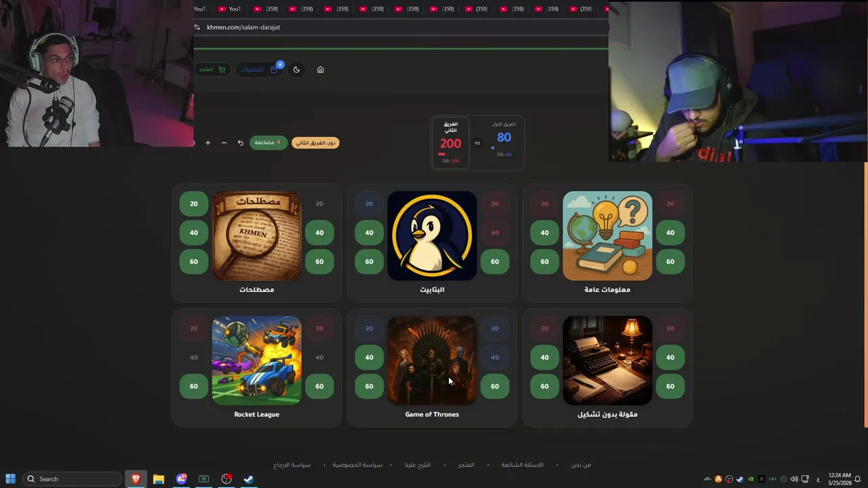Open the معلومات عامة category image
This screenshot has width=868, height=488.
tap(608, 235)
